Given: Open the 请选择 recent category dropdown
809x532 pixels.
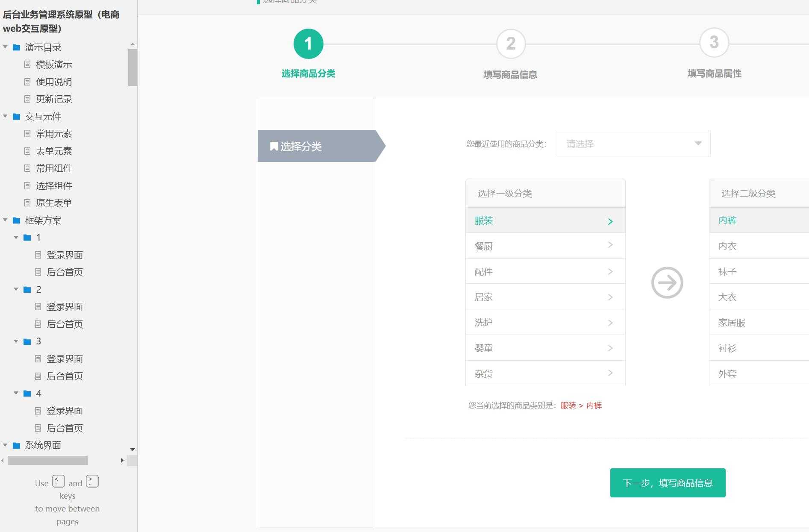Looking at the screenshot, I should click(632, 144).
